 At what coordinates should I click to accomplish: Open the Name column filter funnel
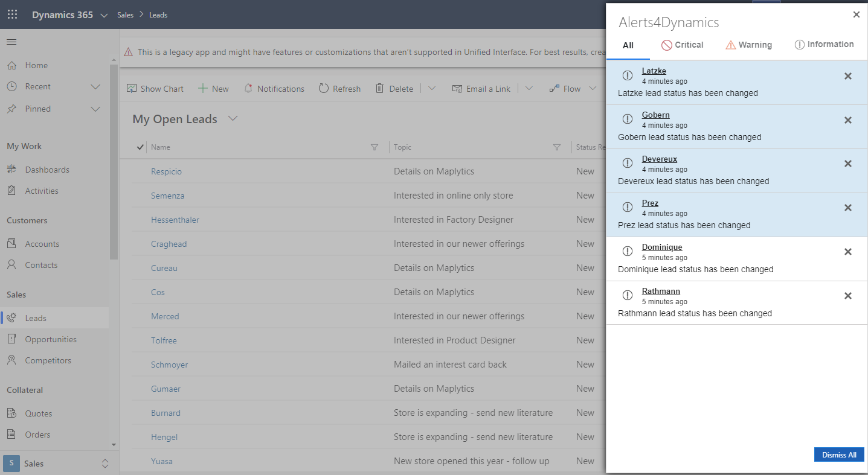[374, 147]
